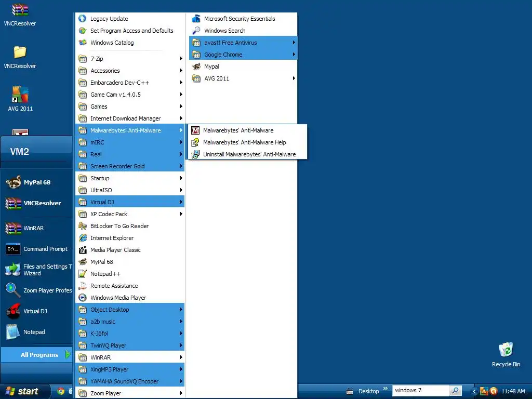Expand Accessories folder
Viewport: 532px width, 399px height.
point(129,71)
